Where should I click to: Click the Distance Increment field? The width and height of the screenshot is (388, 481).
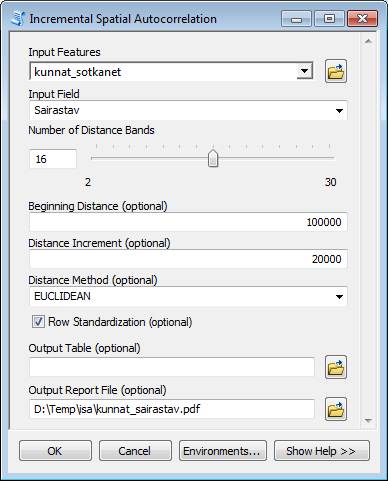click(x=188, y=259)
